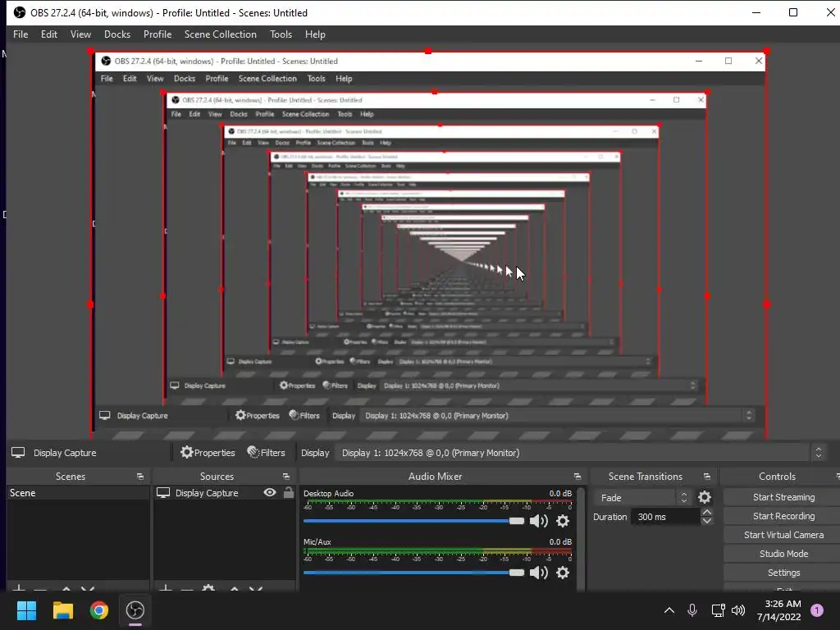Open the Tools menu

[281, 34]
